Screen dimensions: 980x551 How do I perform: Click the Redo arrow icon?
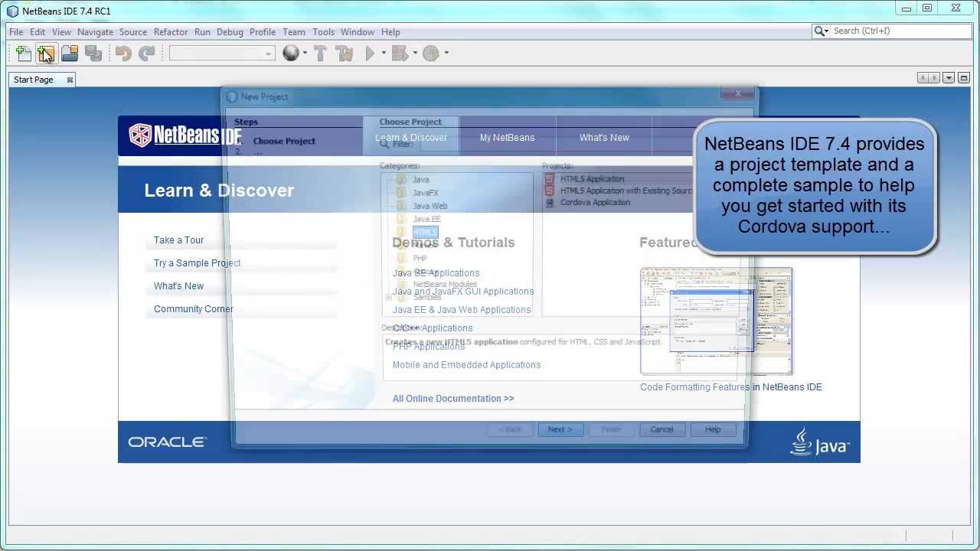146,54
